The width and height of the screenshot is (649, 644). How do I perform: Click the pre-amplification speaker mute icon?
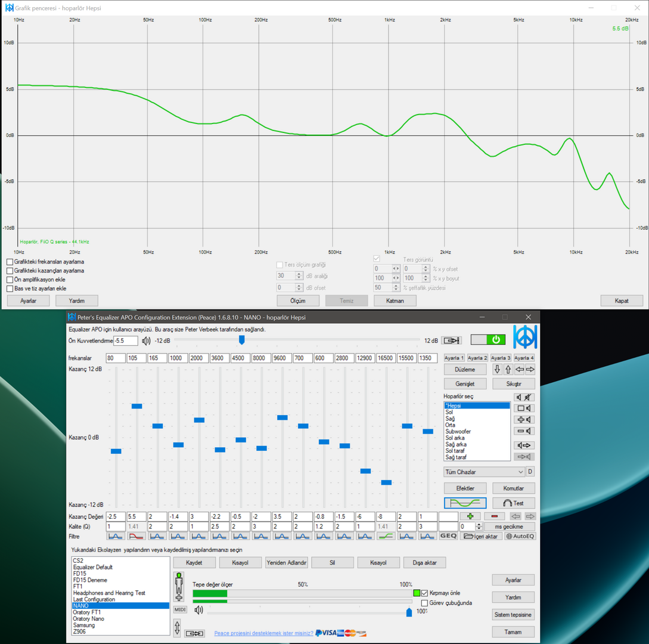(146, 341)
